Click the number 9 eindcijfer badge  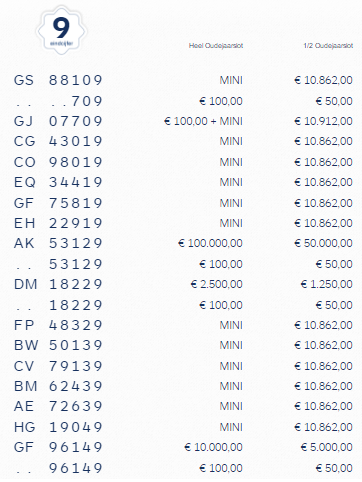(x=61, y=30)
